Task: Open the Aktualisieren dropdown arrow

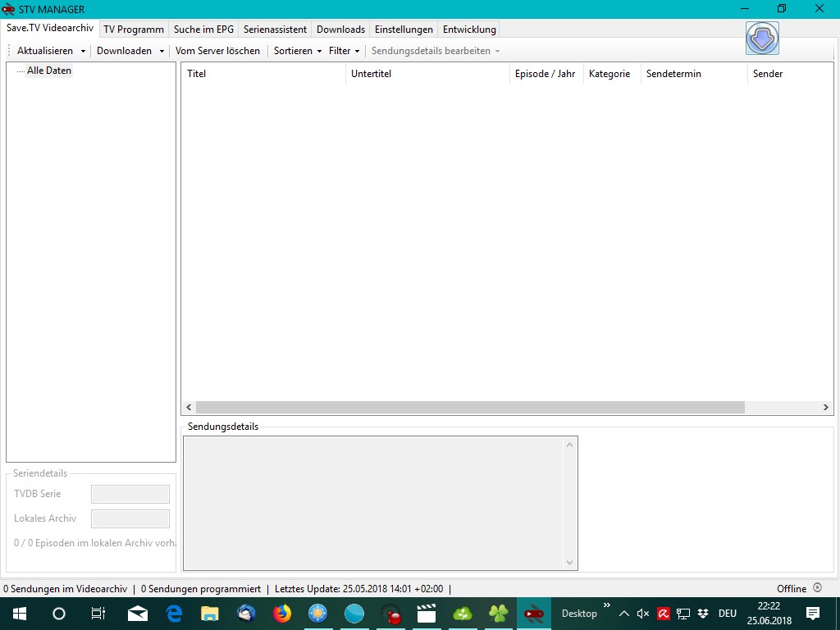Action: click(x=83, y=51)
